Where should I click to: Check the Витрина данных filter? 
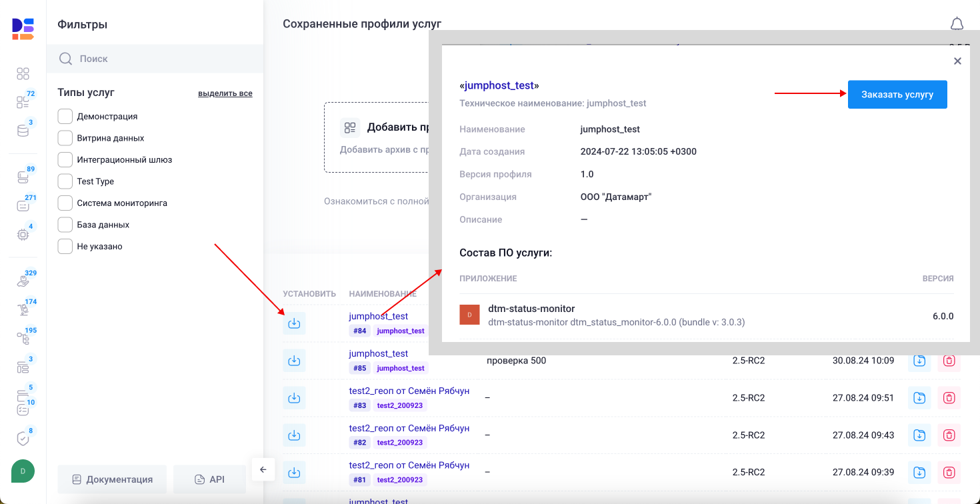[x=65, y=138]
